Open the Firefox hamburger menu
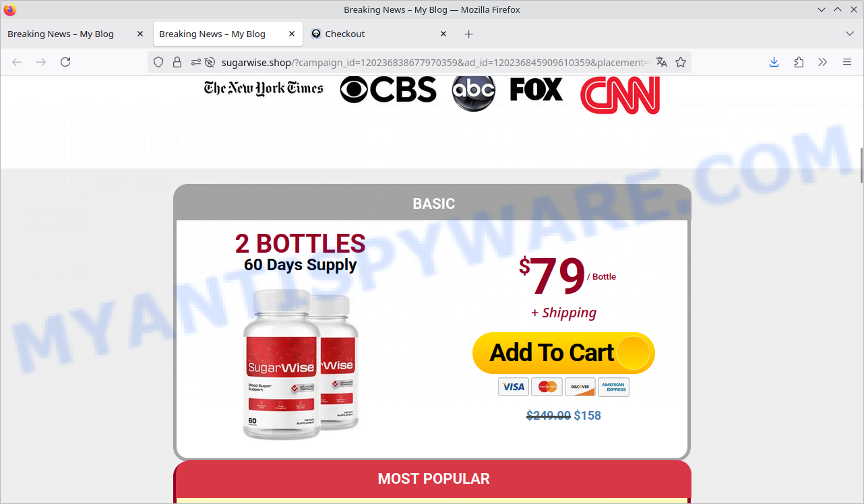Image resolution: width=864 pixels, height=504 pixels. coord(847,62)
